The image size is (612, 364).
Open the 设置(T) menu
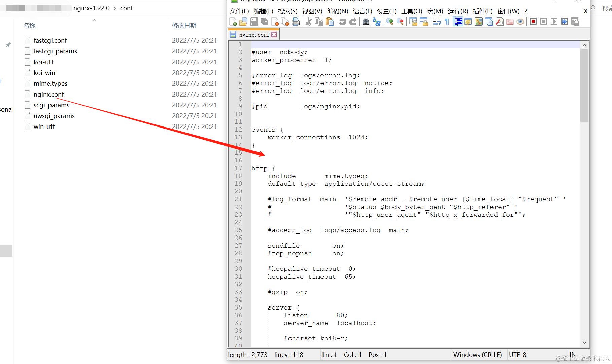click(x=387, y=11)
